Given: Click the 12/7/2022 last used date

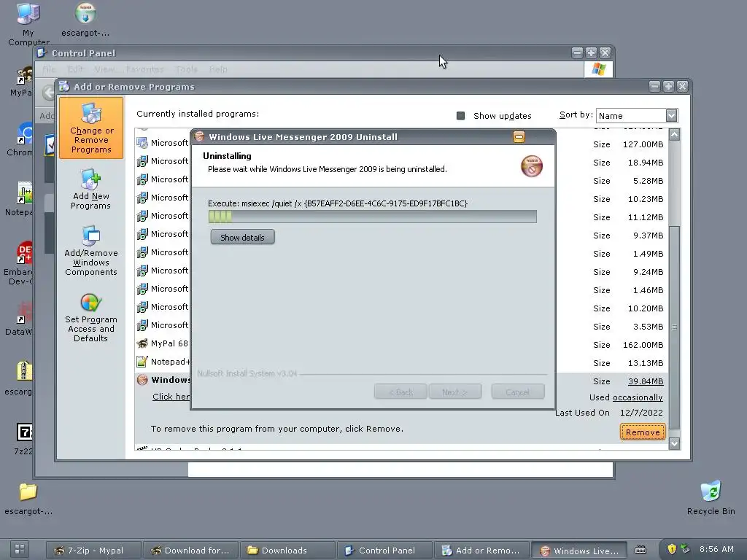Looking at the screenshot, I should pyautogui.click(x=641, y=413).
